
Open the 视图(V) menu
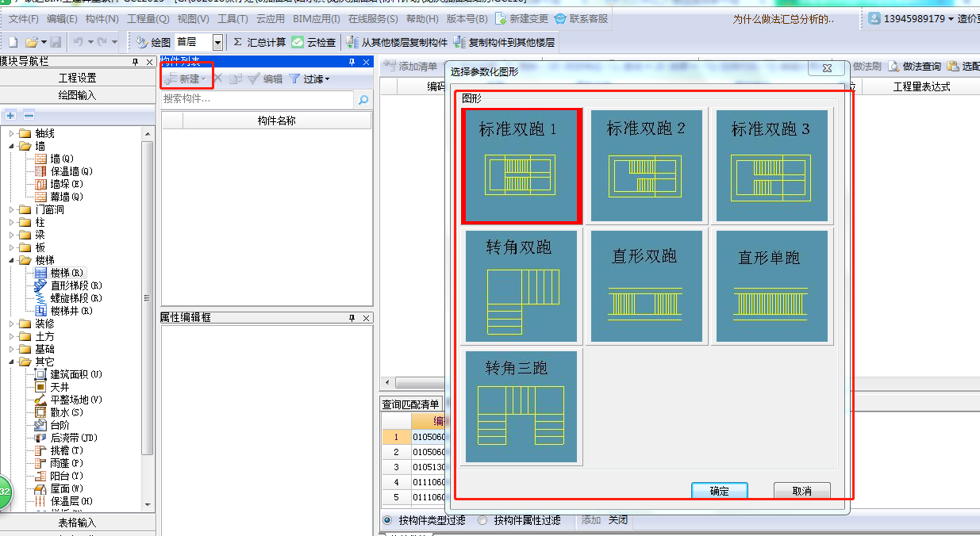click(x=194, y=18)
